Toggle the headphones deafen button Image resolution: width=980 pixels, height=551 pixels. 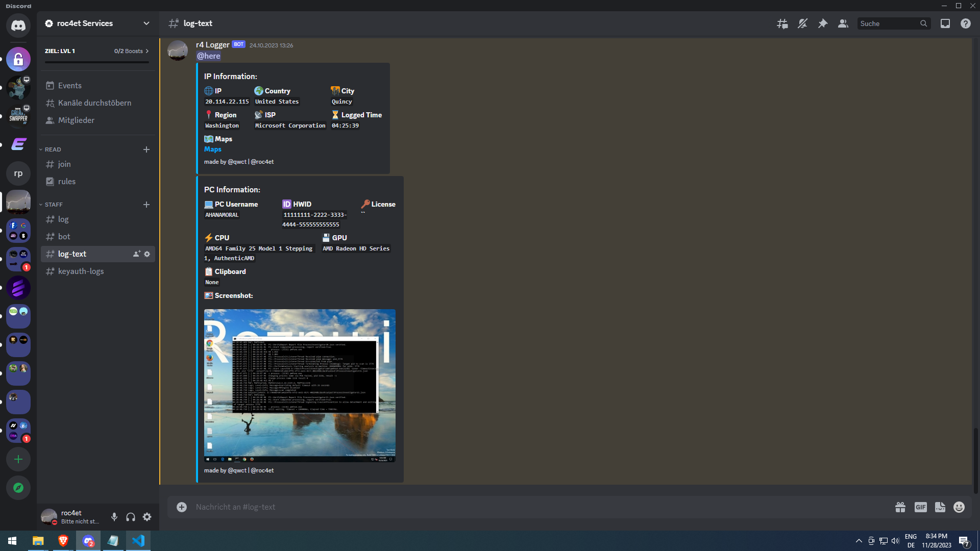click(x=131, y=517)
